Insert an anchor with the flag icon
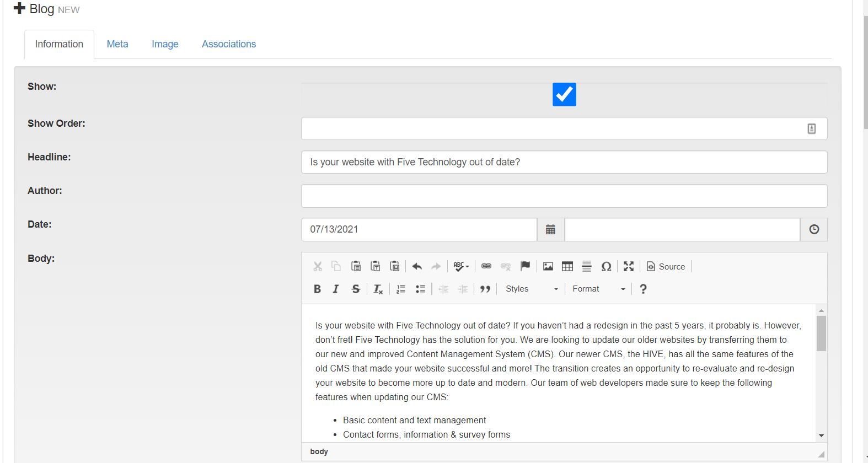The width and height of the screenshot is (868, 463). [x=525, y=267]
